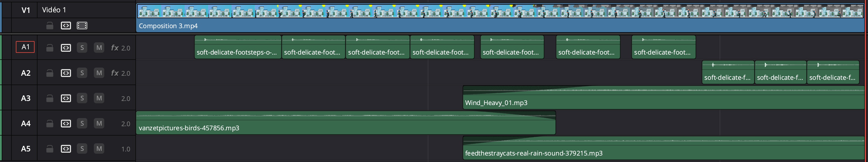Viewport: 868px width, 162px height.
Task: Select the last soft-delicate-foot... clip on A1
Action: (x=663, y=47)
